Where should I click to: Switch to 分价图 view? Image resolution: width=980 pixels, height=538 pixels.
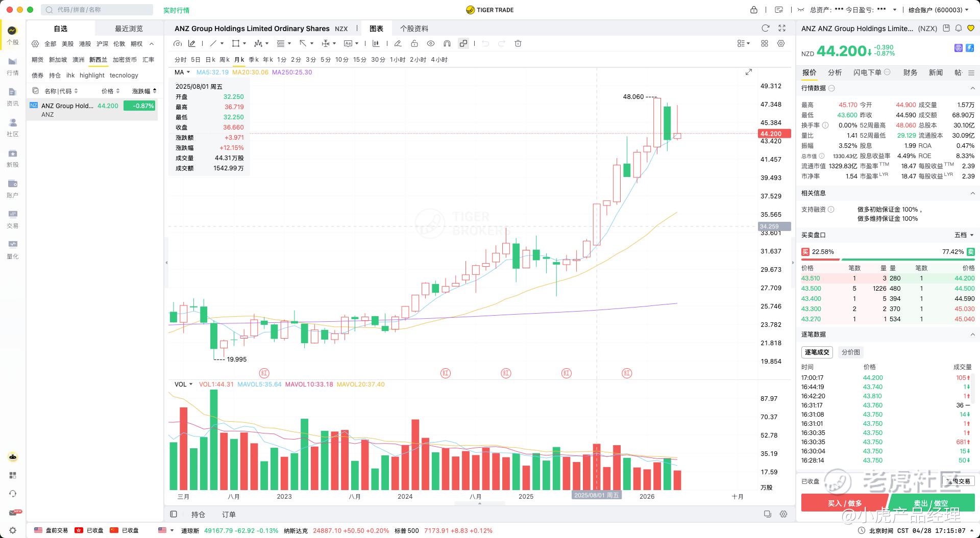[x=851, y=352]
